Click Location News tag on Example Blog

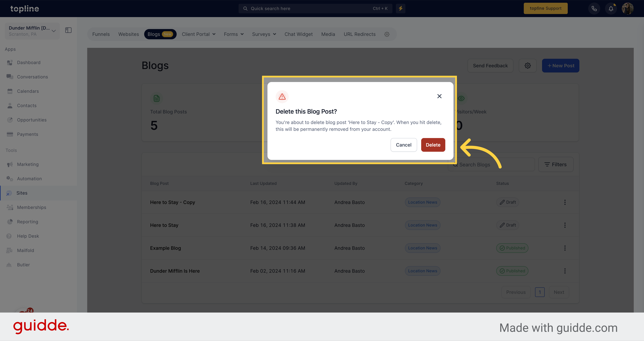tap(423, 248)
